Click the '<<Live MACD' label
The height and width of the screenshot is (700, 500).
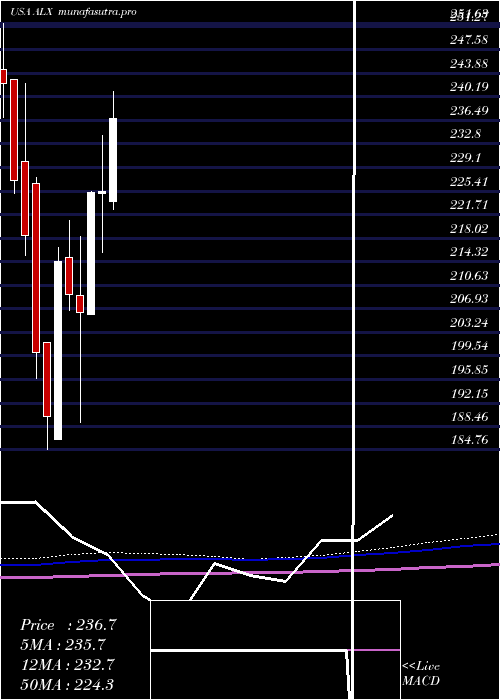click(x=421, y=674)
